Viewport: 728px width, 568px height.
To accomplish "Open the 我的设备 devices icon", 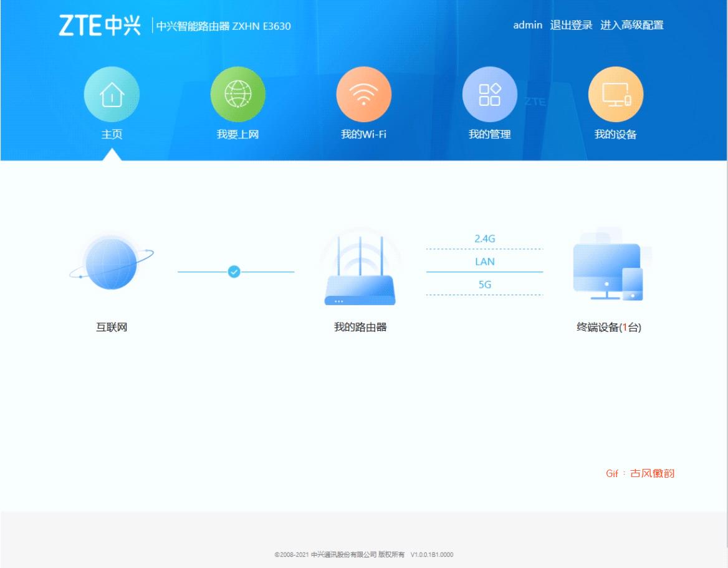I will click(x=616, y=94).
